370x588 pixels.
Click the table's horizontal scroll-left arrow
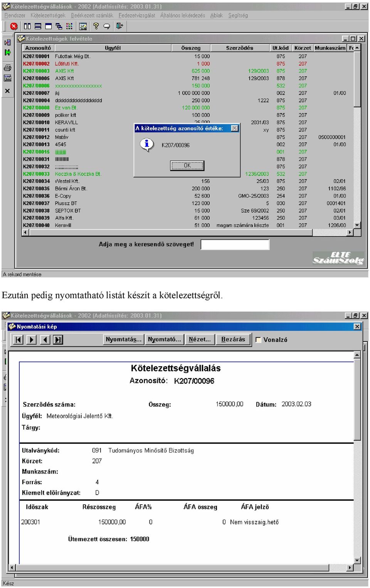25,232
